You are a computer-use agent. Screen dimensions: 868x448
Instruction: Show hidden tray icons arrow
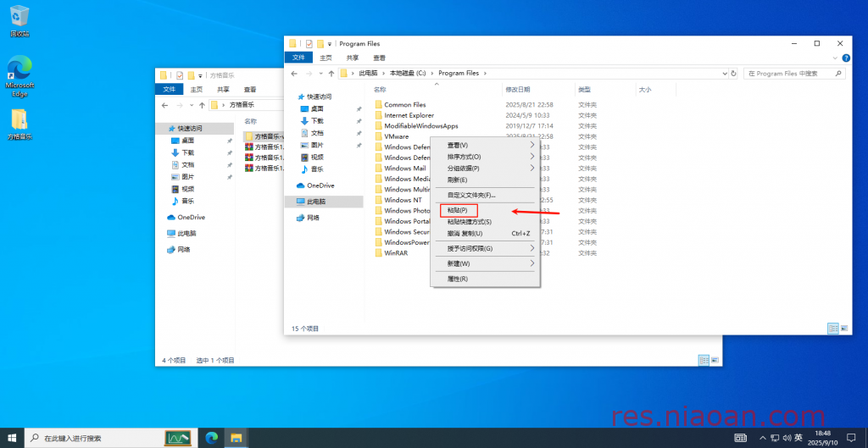point(764,438)
